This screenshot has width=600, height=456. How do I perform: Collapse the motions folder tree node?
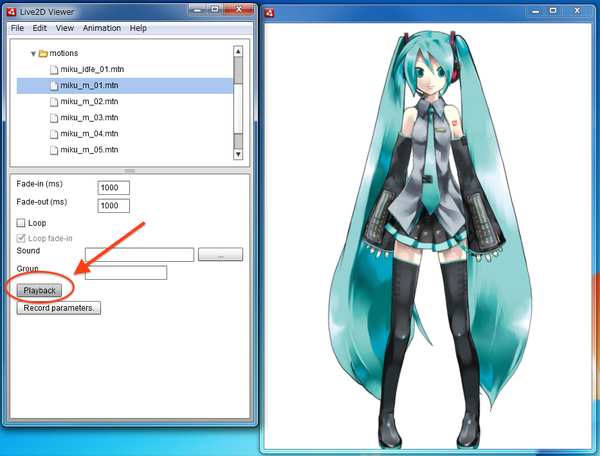click(x=33, y=54)
